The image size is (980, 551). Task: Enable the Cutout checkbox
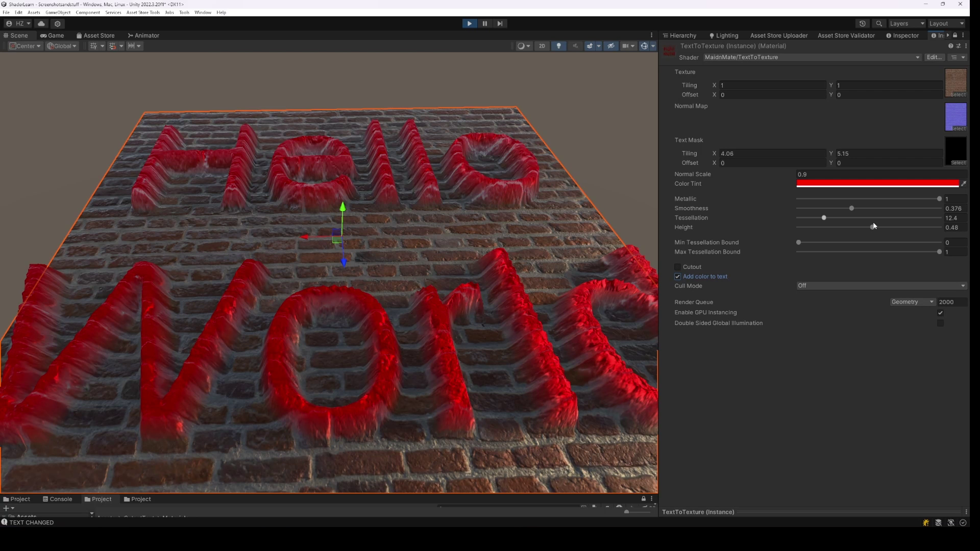click(678, 267)
